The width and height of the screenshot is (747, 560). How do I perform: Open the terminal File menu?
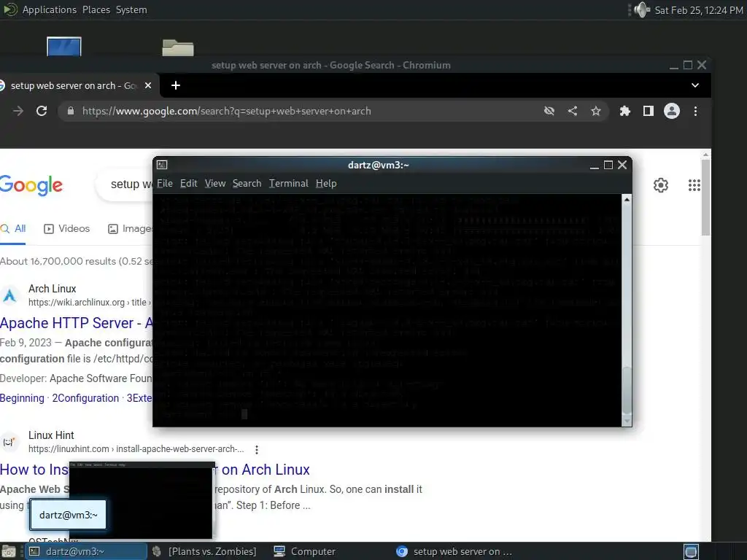164,183
